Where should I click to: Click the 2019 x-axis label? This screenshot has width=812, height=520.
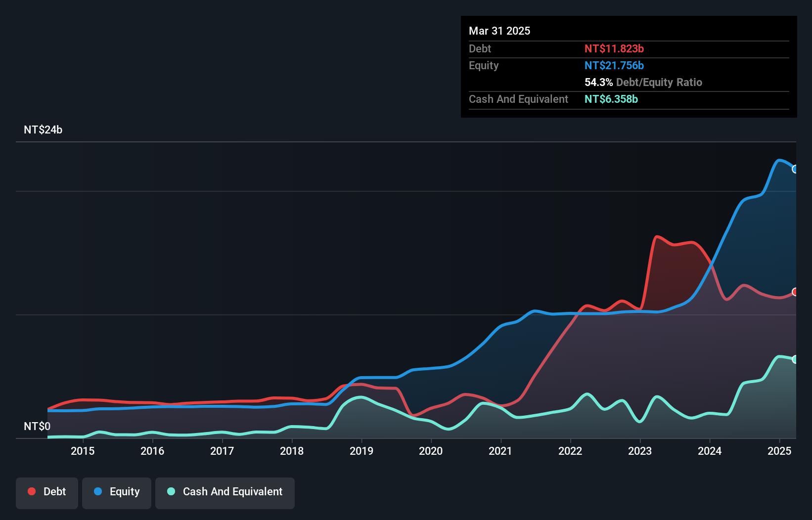pyautogui.click(x=361, y=451)
